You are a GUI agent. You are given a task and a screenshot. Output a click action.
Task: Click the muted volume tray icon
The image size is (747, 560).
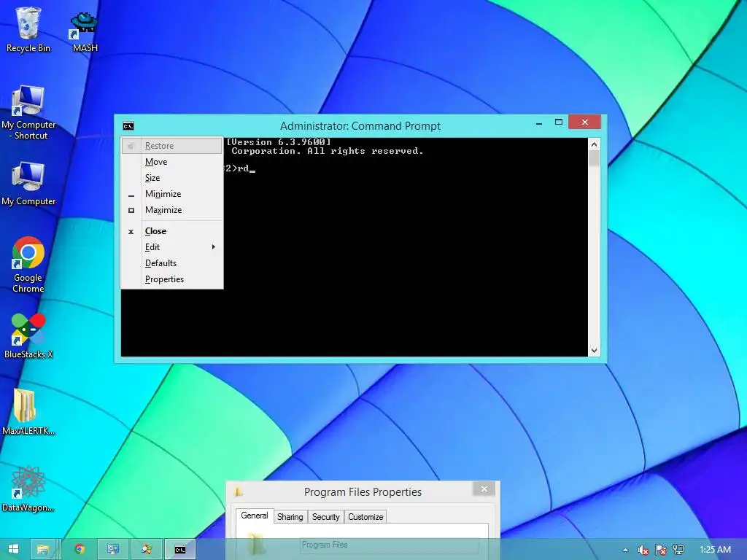643,550
